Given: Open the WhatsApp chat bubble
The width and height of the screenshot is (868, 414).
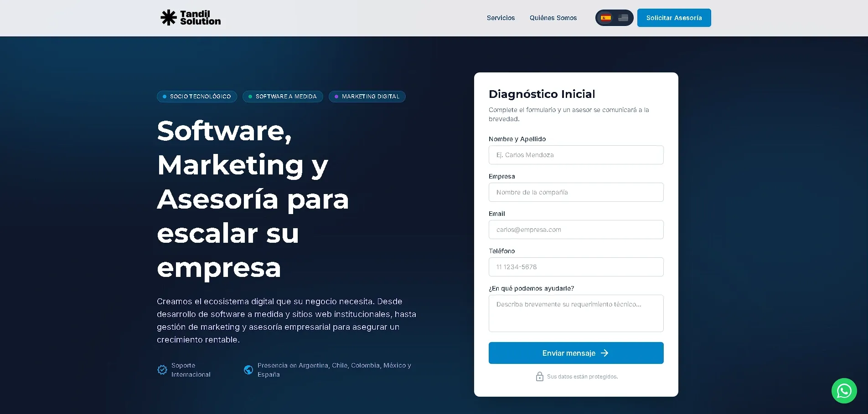Looking at the screenshot, I should point(844,391).
